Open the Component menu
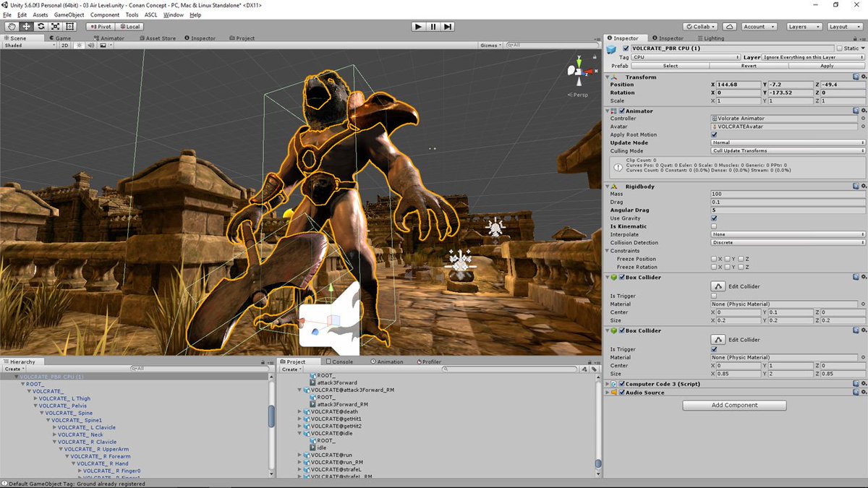The width and height of the screenshot is (868, 488). [105, 14]
